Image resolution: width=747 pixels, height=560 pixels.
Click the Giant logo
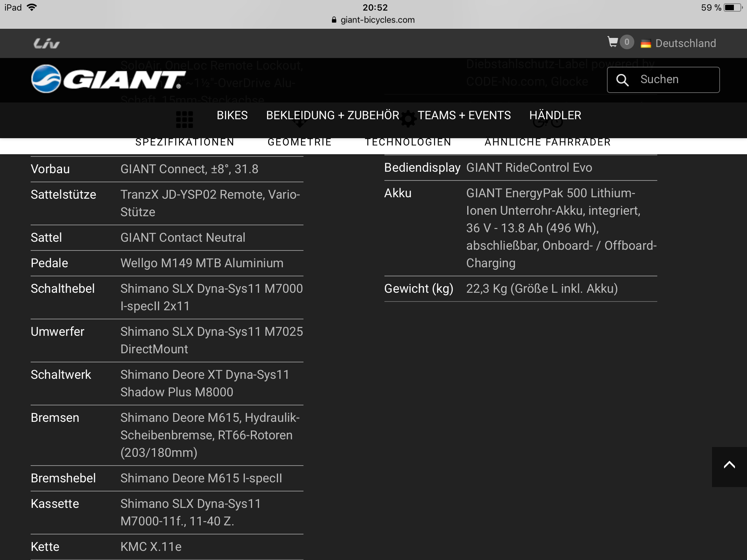108,79
